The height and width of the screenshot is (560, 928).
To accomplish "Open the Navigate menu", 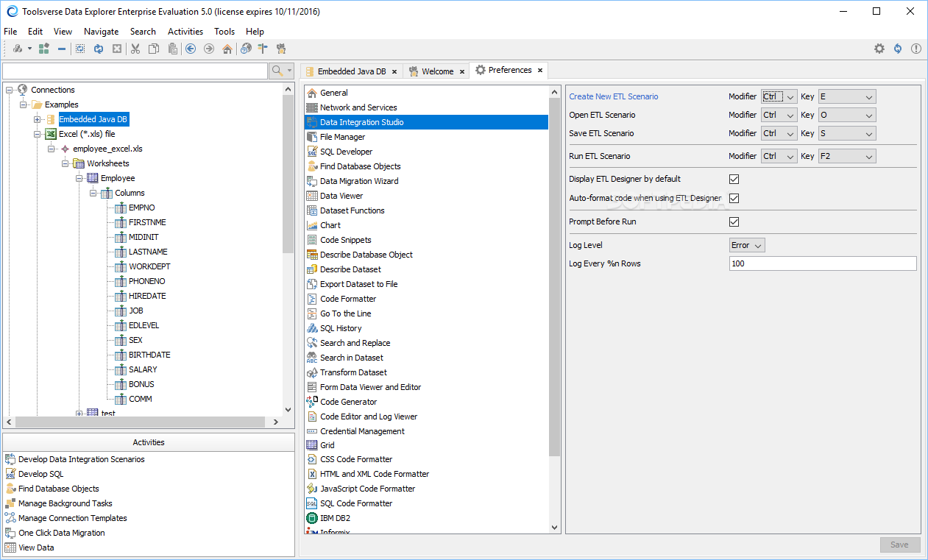I will (x=102, y=32).
